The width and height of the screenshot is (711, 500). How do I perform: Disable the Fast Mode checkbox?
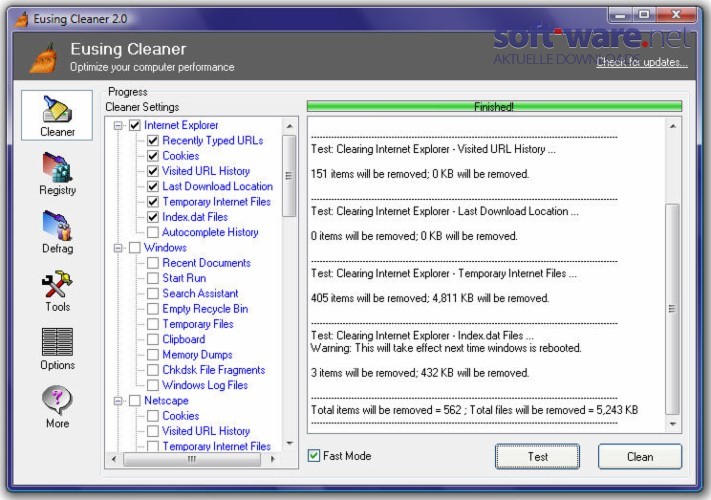point(314,456)
